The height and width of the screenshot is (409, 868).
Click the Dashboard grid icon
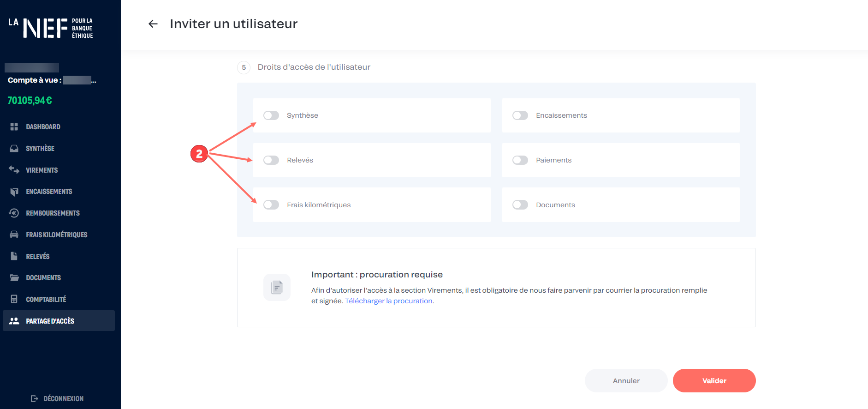coord(14,127)
